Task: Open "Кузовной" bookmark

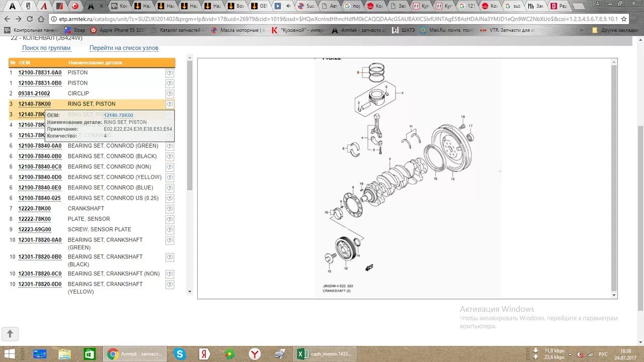Action: pos(298,30)
